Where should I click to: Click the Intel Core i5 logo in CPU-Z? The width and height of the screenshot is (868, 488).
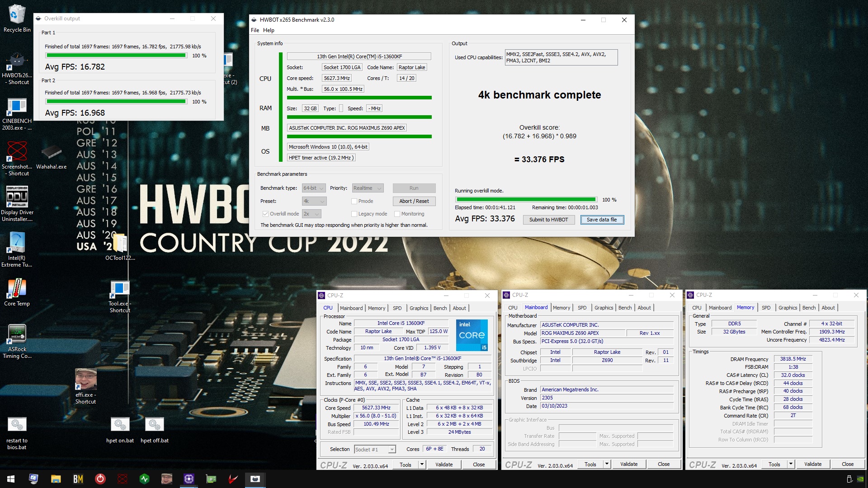472,335
